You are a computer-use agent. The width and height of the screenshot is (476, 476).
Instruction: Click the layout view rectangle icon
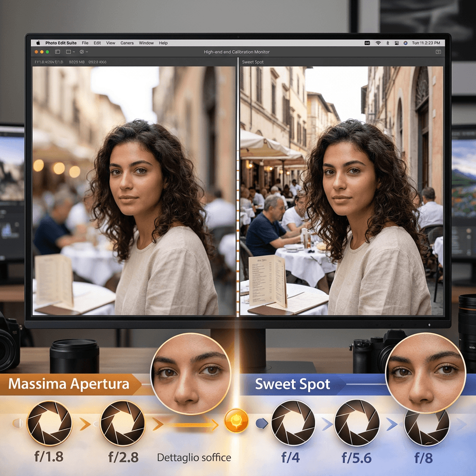click(68, 52)
